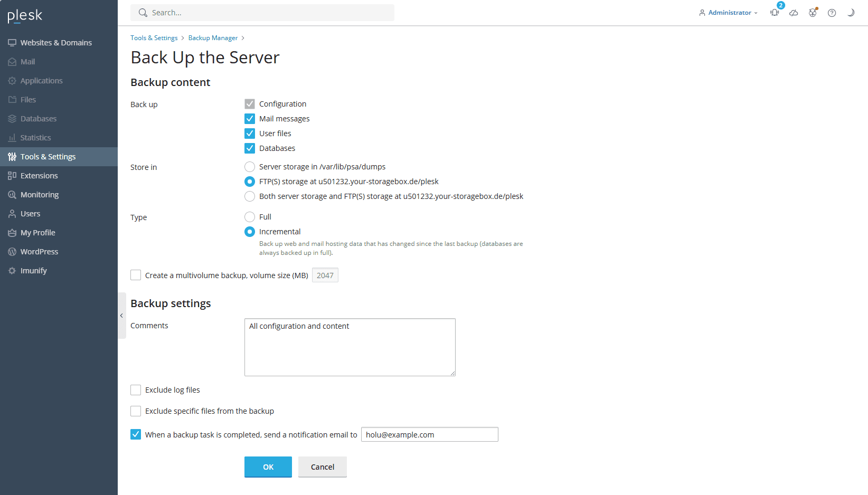The image size is (868, 495).
Task: Open the Administrator account dropdown
Action: pos(729,13)
